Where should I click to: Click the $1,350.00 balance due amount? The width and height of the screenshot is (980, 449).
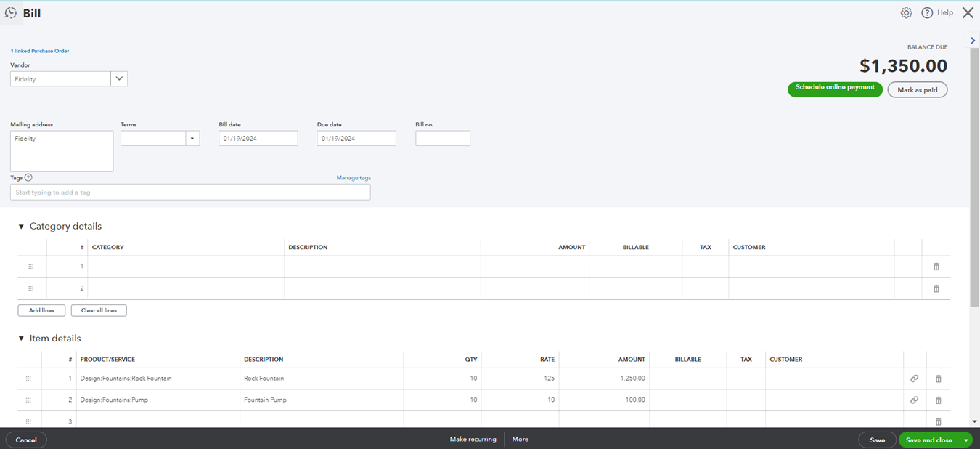[x=903, y=66]
